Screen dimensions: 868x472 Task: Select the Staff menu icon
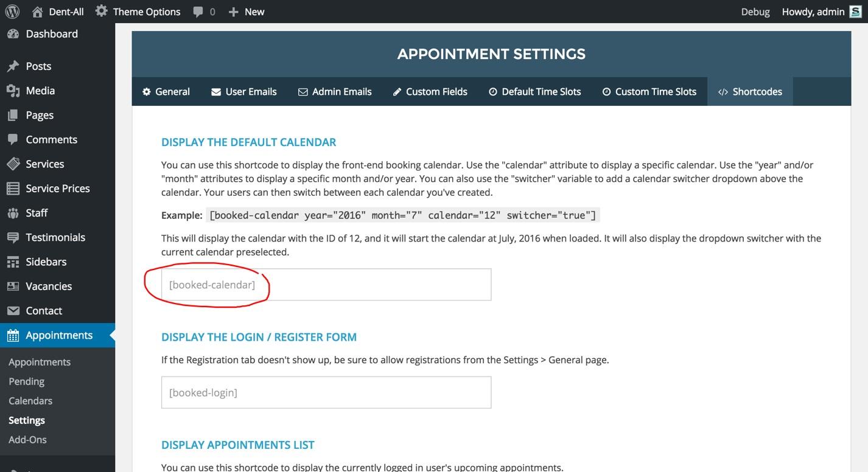pos(13,213)
